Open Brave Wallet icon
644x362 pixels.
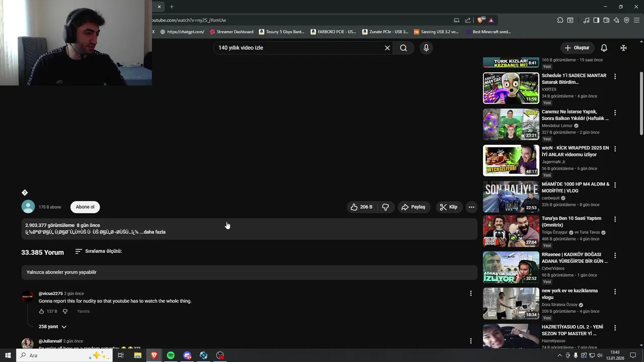(x=606, y=20)
